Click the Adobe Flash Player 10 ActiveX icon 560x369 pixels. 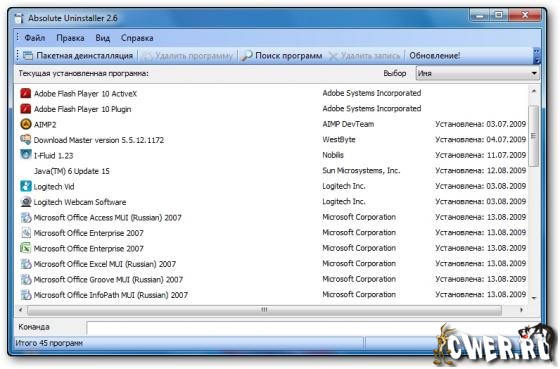tap(26, 94)
